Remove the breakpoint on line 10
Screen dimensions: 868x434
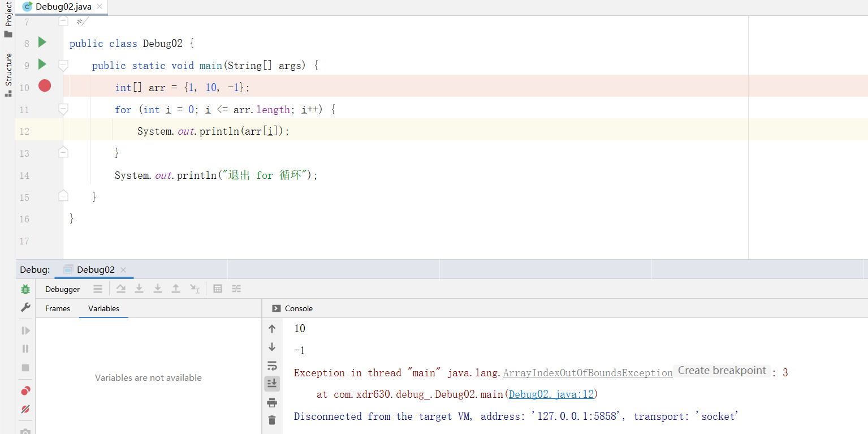pos(45,86)
